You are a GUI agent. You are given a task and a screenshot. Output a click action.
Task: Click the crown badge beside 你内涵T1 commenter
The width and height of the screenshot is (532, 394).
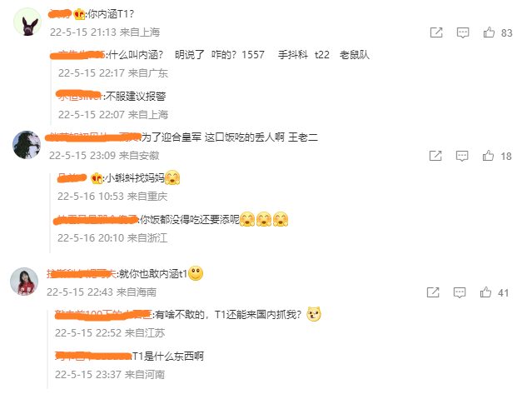79,14
